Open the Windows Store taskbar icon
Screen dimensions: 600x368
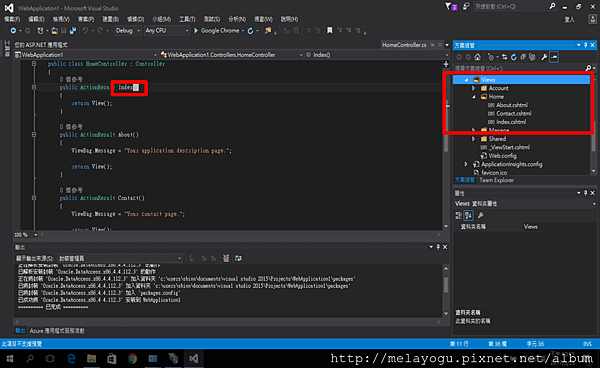(x=112, y=358)
